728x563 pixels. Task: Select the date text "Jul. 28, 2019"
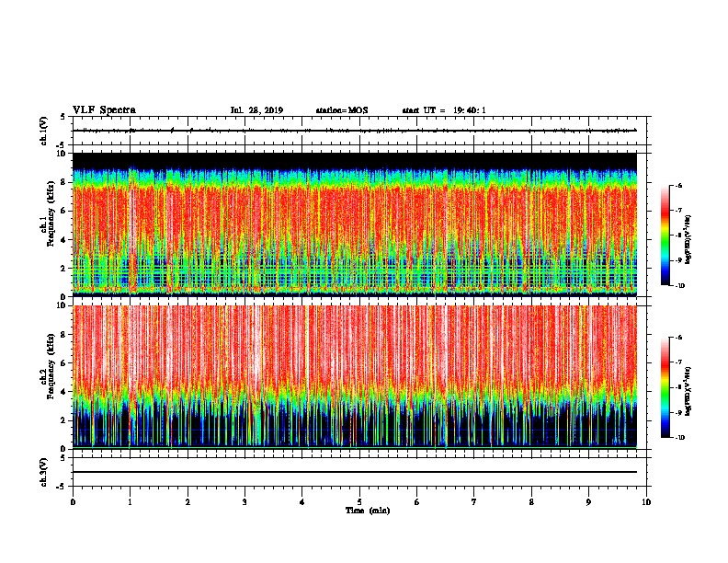coord(256,110)
